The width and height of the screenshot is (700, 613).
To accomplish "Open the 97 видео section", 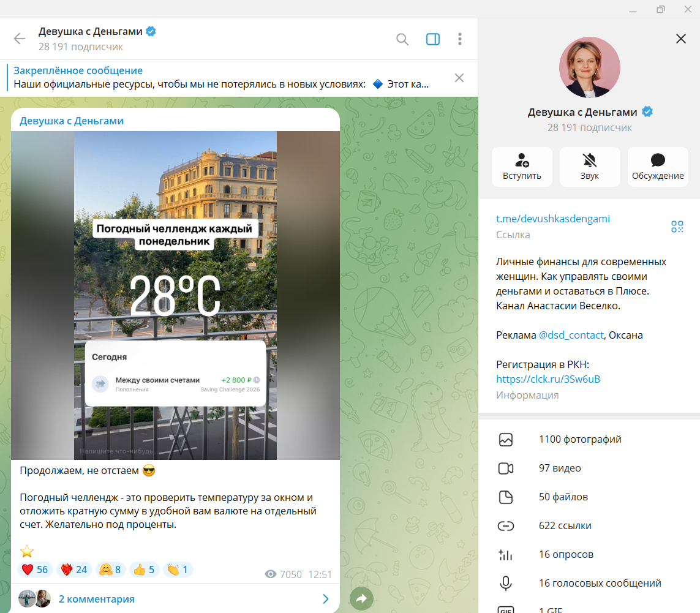I will tap(589, 468).
